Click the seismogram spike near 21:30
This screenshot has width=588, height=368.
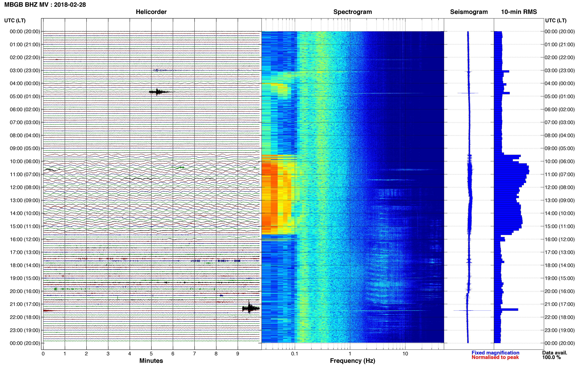click(472, 311)
